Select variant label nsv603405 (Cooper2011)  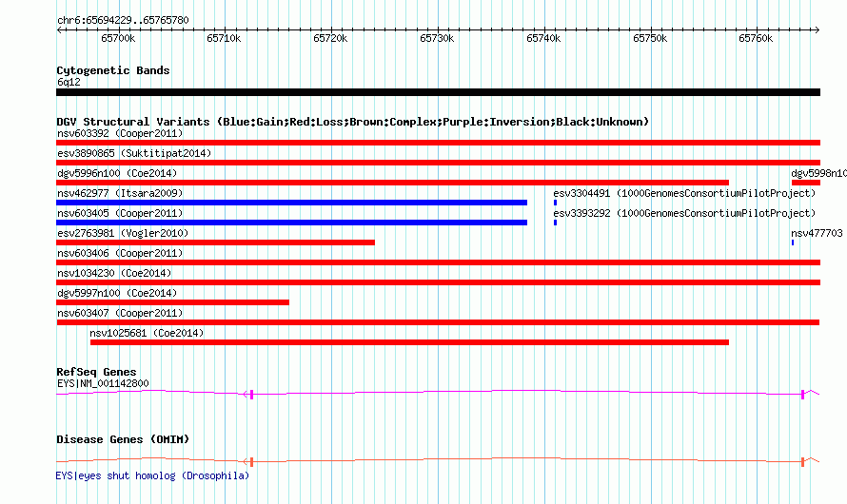click(x=120, y=213)
